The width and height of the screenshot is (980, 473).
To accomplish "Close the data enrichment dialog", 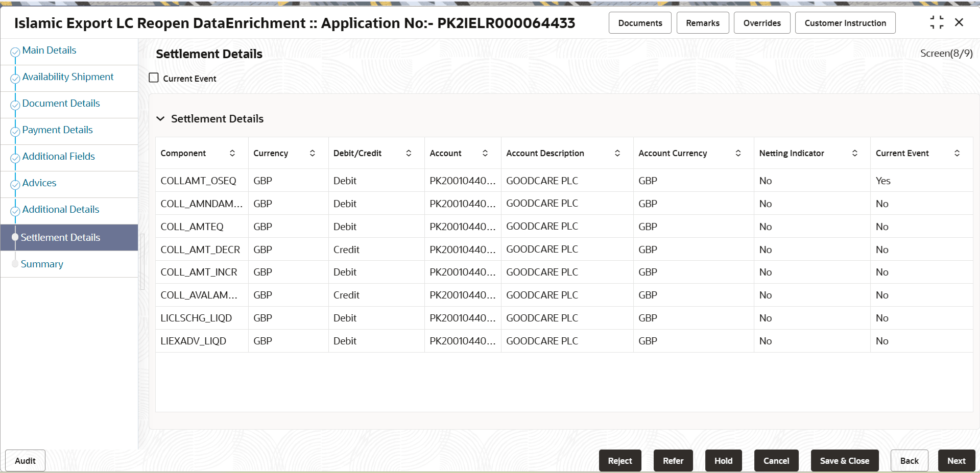I will pyautogui.click(x=959, y=22).
